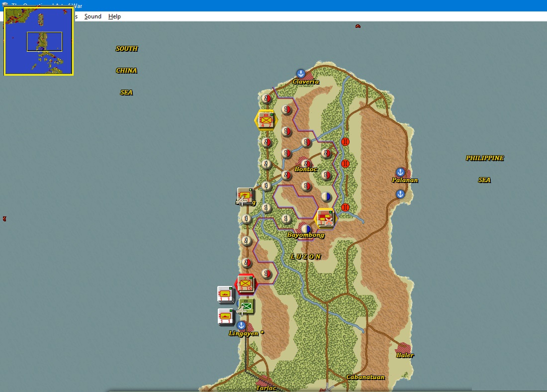Select the green XX allied division counter
The width and height of the screenshot is (547, 392).
[x=246, y=306]
